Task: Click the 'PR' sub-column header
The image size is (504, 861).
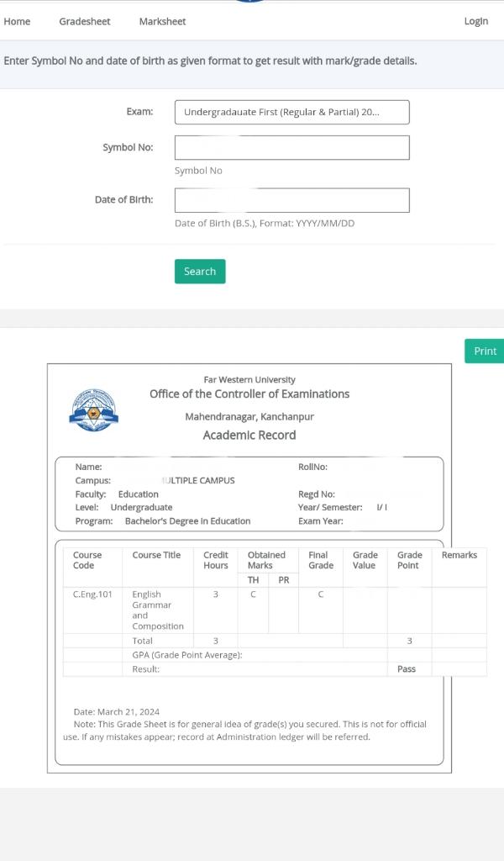Action: coord(284,580)
